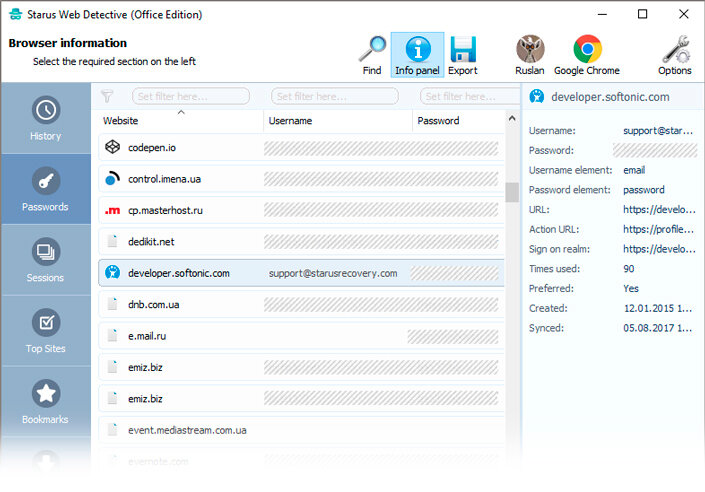705x492 pixels.
Task: Click the control.imena.ua favicon
Action: (112, 179)
